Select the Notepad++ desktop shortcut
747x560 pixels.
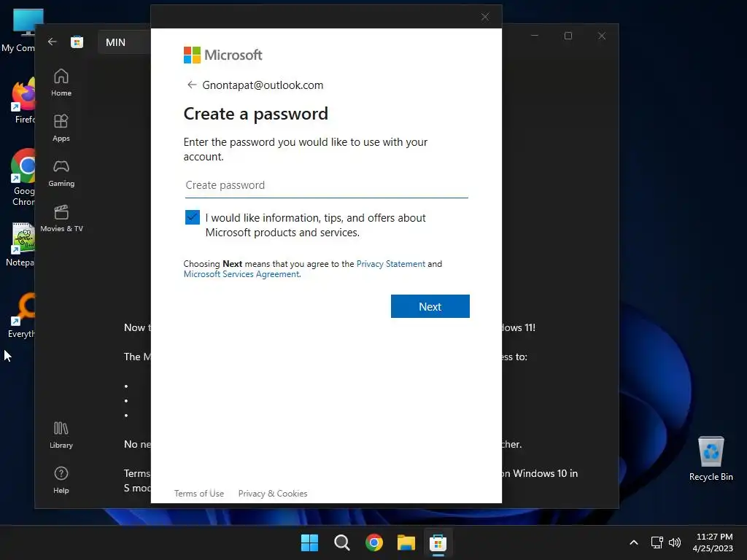[21, 244]
